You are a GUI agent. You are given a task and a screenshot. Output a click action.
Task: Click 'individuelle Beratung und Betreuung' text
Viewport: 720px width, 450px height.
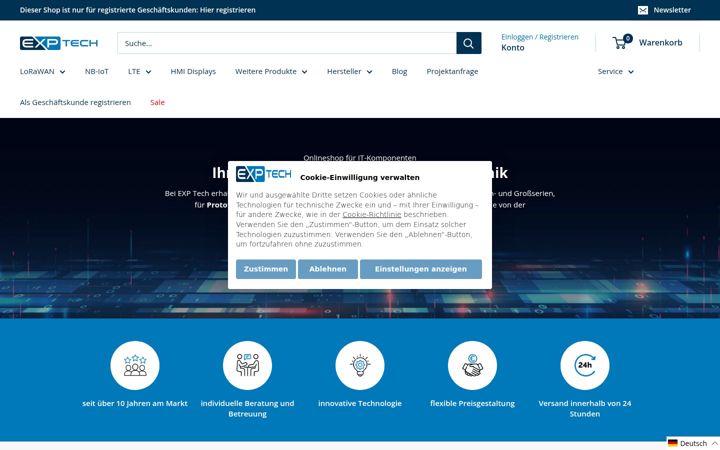tap(248, 409)
